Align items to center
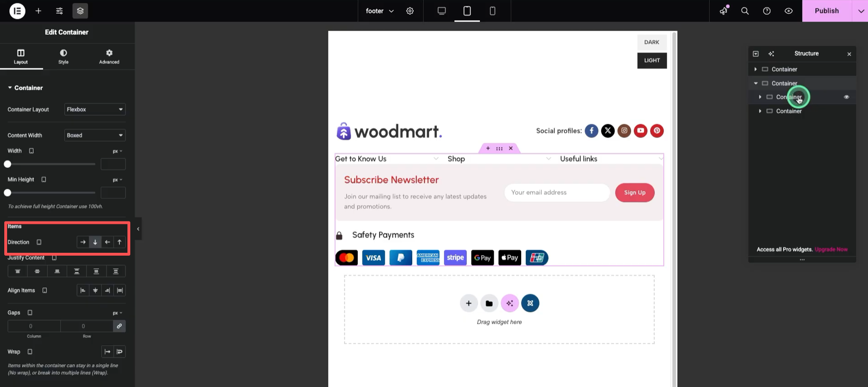This screenshot has width=868, height=387. (95, 290)
